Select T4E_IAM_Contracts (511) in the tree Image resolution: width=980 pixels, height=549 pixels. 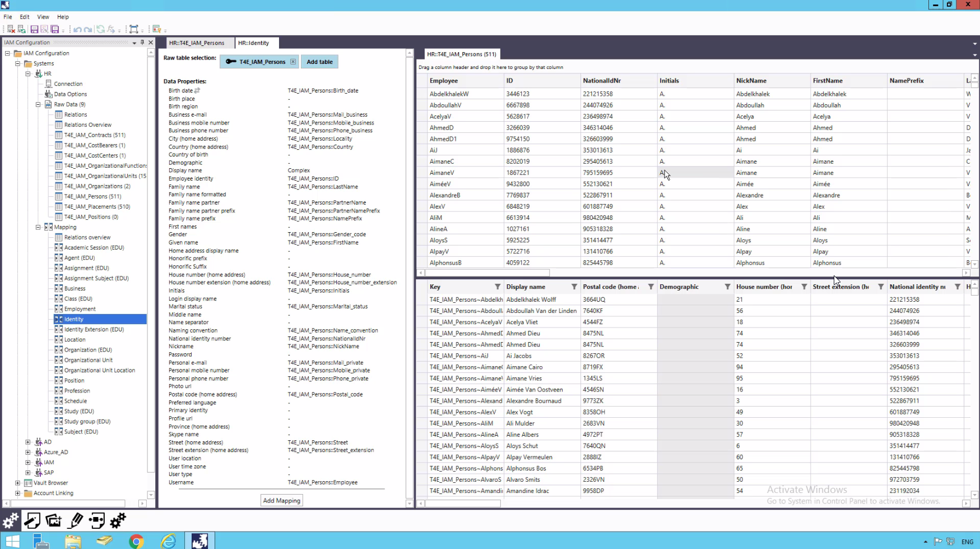(x=94, y=135)
